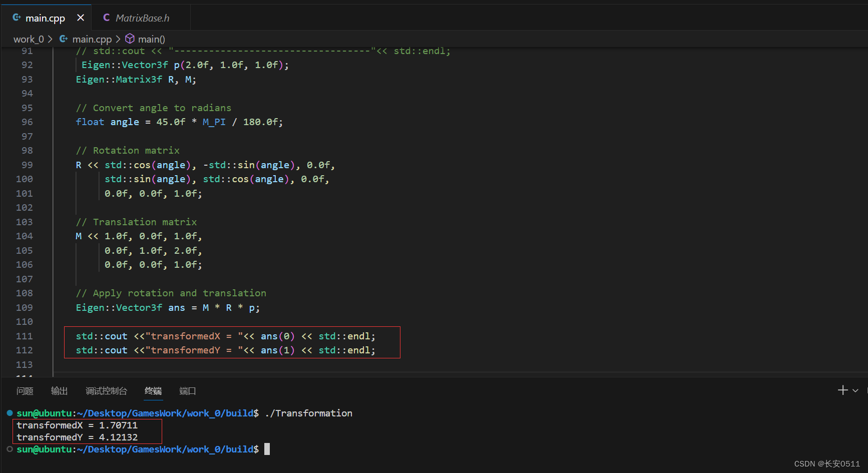Click the plus icon to add new terminal
868x473 pixels.
[x=842, y=390]
